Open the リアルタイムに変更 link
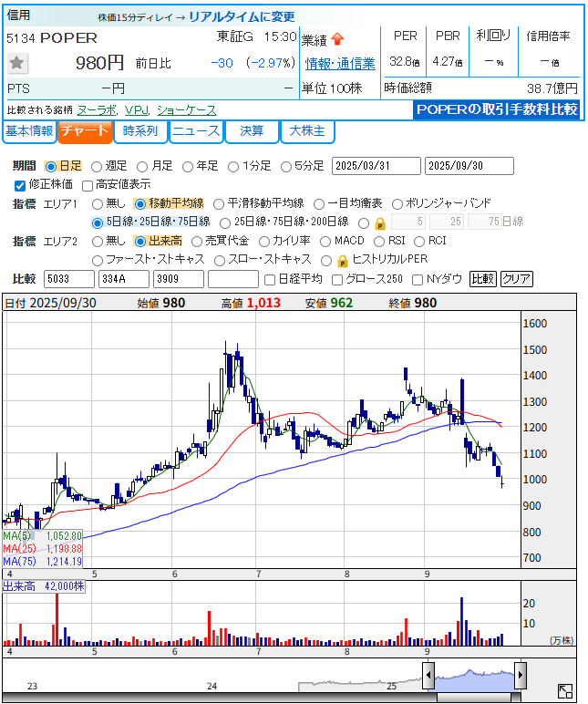The height and width of the screenshot is (704, 588). click(x=242, y=17)
